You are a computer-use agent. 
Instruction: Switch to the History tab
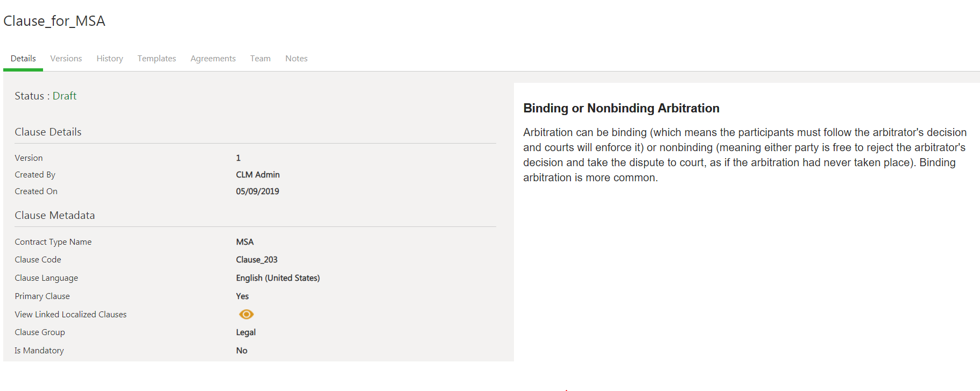pos(110,59)
